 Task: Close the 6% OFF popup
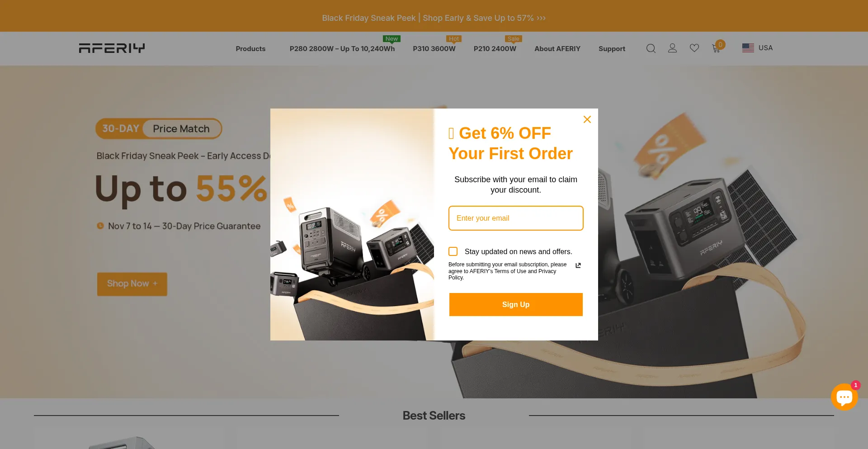[x=587, y=119]
